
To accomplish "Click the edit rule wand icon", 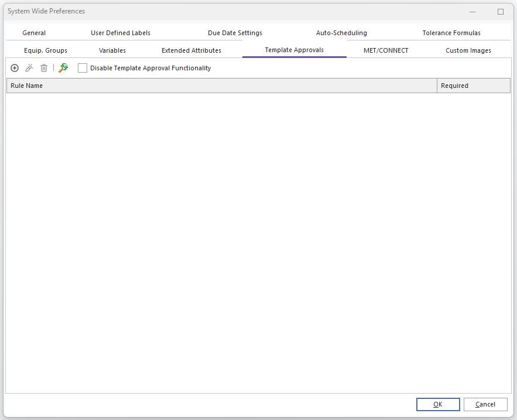I will (x=29, y=68).
